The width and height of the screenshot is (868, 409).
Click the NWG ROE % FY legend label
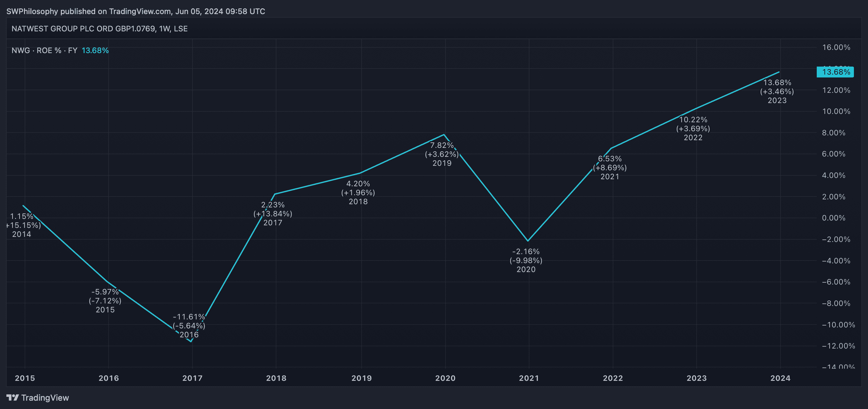pos(45,51)
